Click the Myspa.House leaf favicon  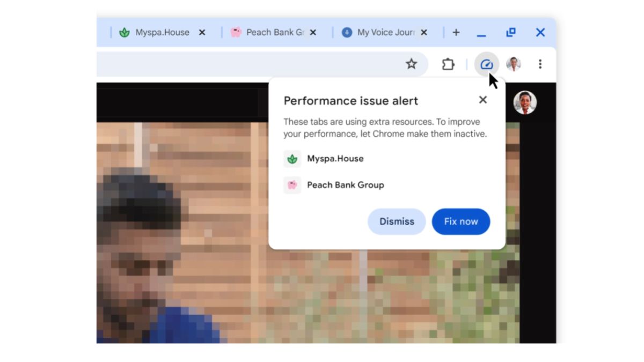coord(125,32)
